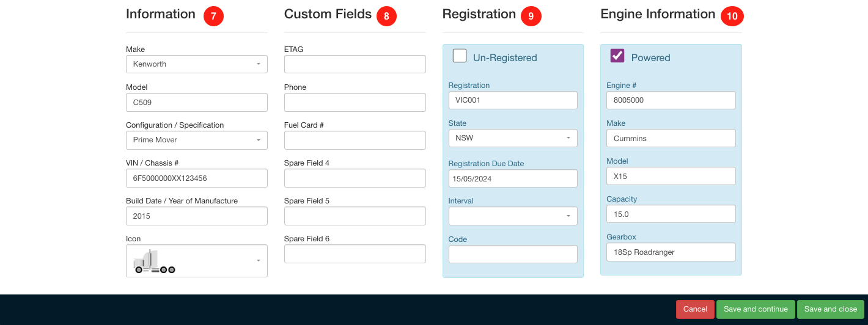The image size is (868, 325).
Task: Click the truck icon image in Icon field
Action: click(x=155, y=261)
